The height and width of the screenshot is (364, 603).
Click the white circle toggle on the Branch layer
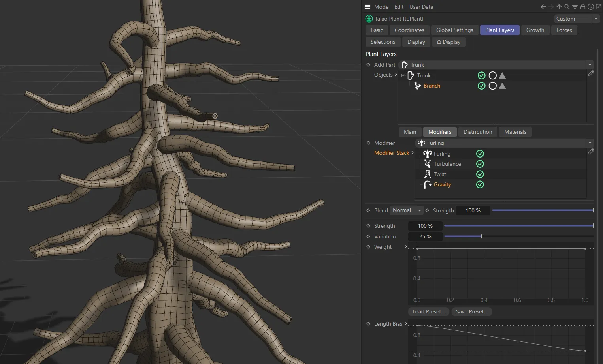point(493,86)
